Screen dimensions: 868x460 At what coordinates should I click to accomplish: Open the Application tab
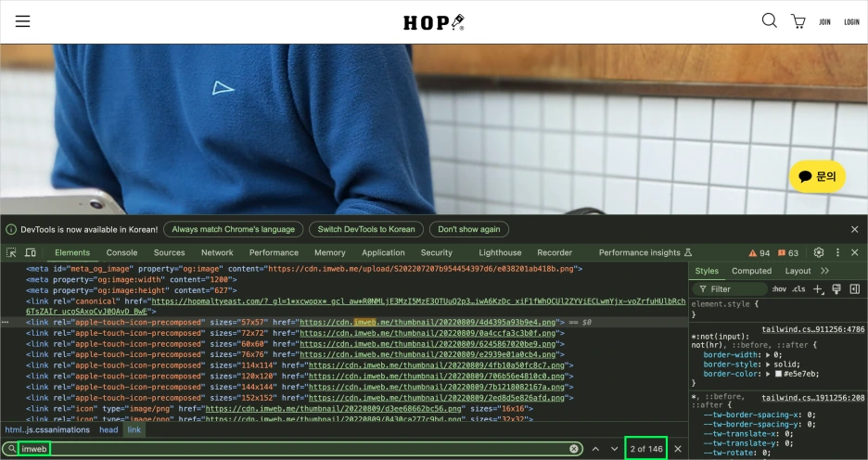(x=383, y=252)
